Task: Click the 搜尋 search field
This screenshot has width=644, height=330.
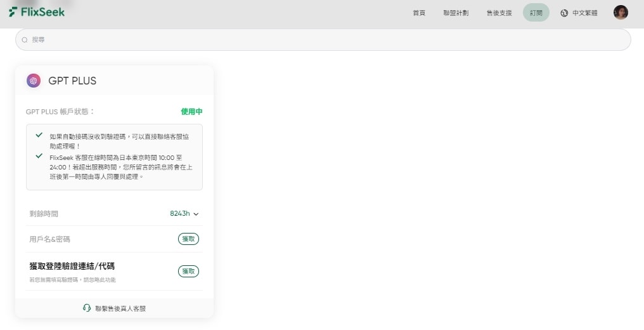Action: [323, 40]
